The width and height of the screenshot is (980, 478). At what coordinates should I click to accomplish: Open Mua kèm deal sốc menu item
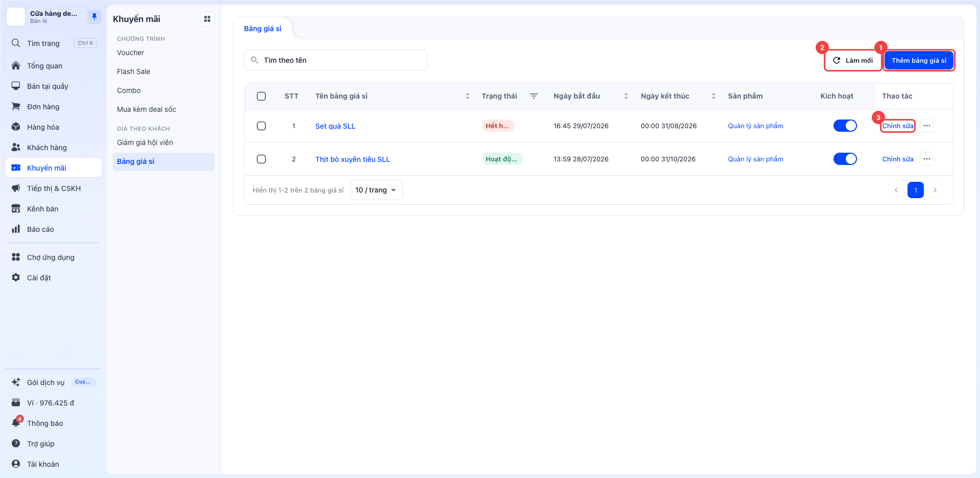(163, 109)
